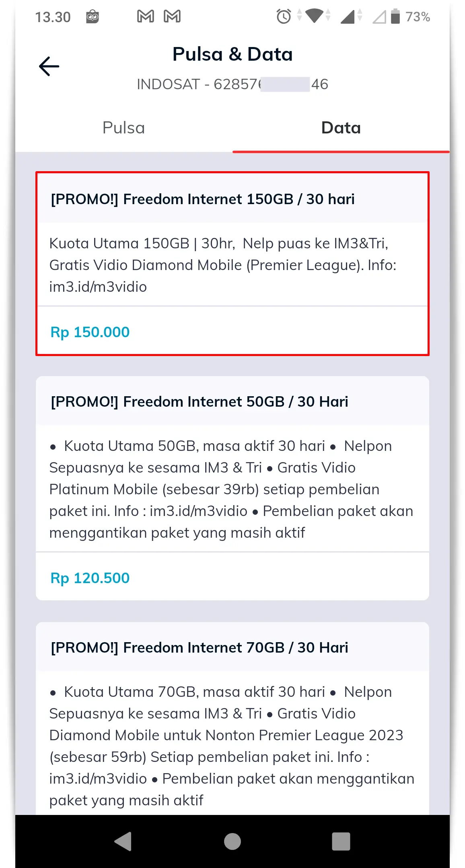This screenshot has width=465, height=868.
Task: Tap the Rp 150.000 price
Action: [90, 332]
